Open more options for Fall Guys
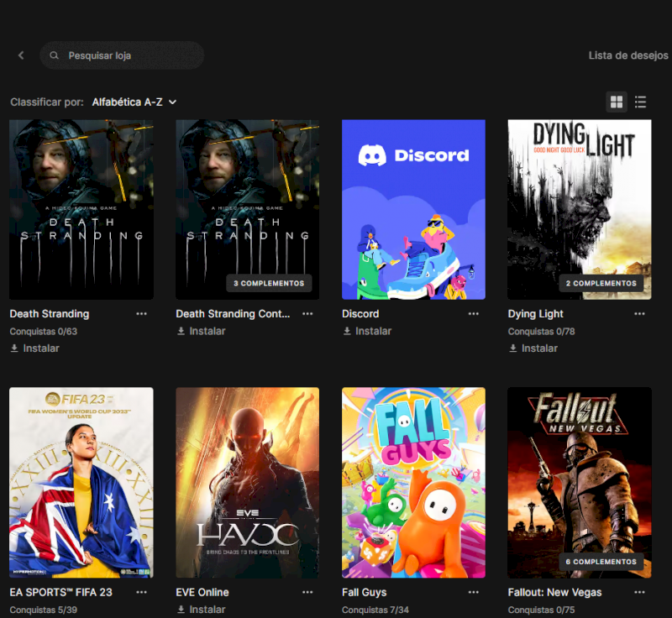Viewport: 672px width, 618px height. tap(473, 592)
